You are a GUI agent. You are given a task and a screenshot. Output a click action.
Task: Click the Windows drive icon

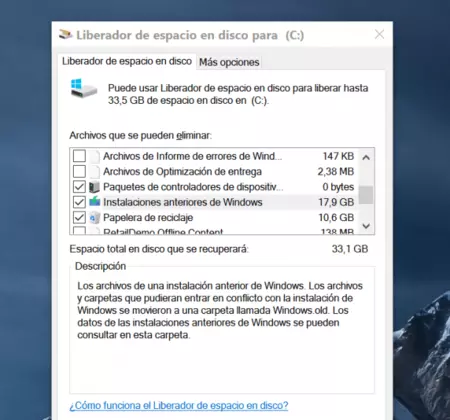pyautogui.click(x=83, y=88)
